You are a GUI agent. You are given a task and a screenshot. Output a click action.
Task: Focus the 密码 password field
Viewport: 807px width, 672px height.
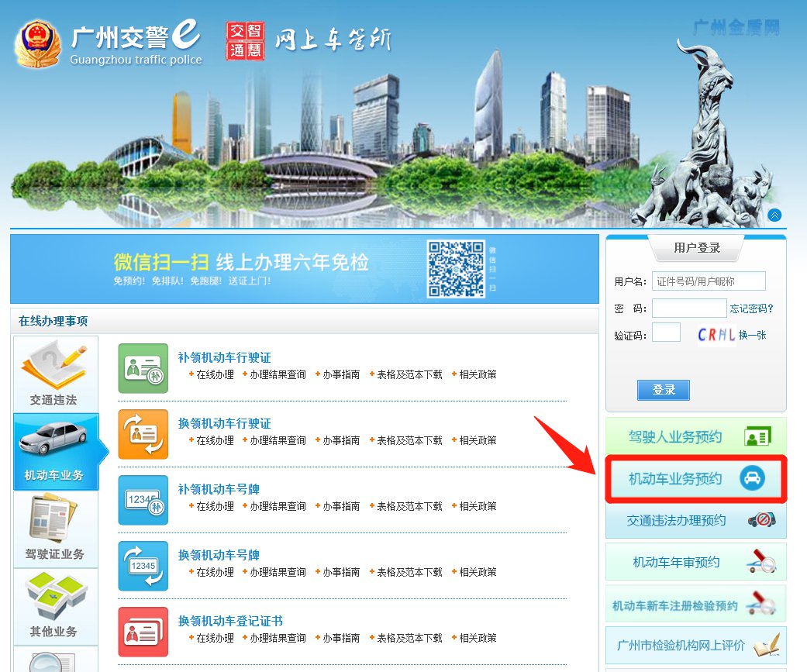689,308
